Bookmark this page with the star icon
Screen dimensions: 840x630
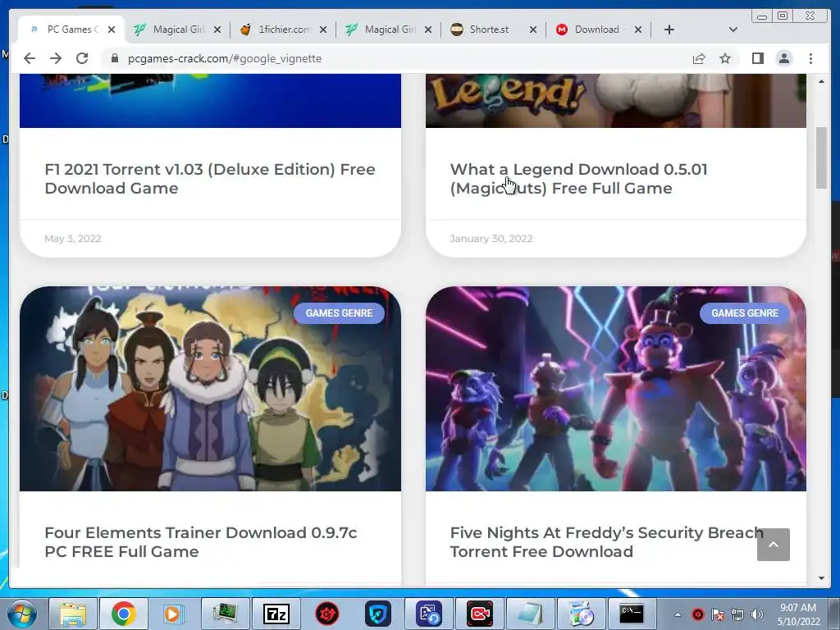tap(725, 58)
